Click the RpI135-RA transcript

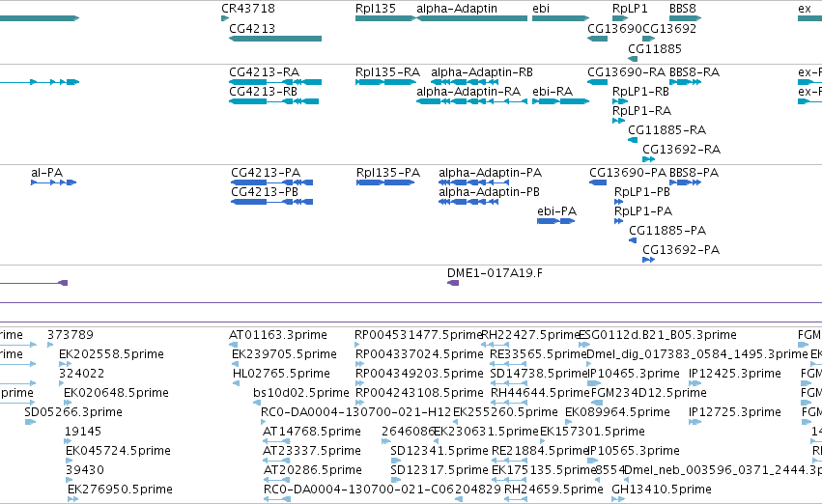385,82
